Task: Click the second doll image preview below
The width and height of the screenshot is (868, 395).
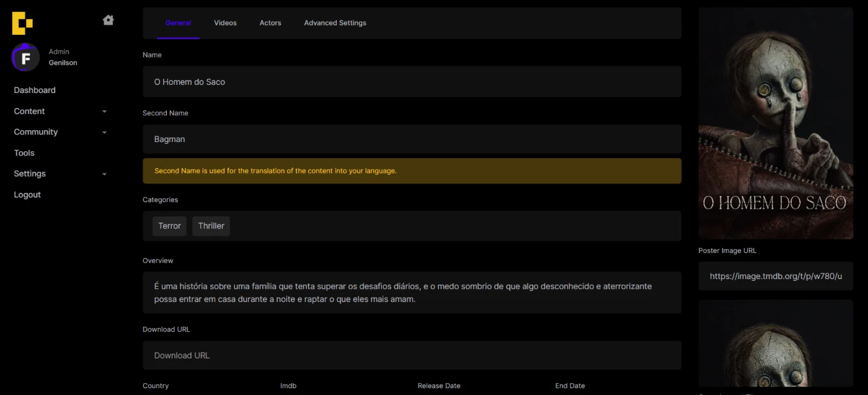Action: pos(776,344)
